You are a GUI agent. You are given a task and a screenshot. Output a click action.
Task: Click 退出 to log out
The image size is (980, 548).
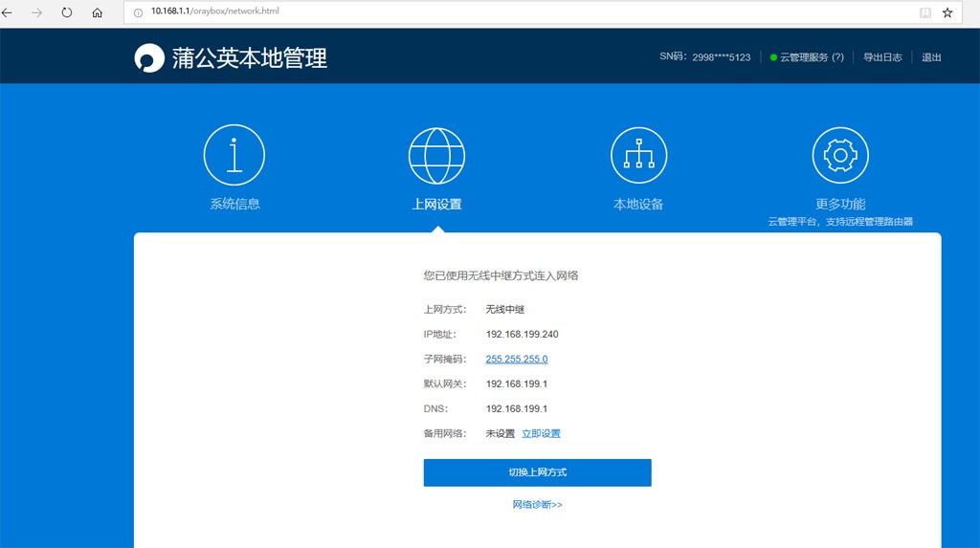click(931, 56)
